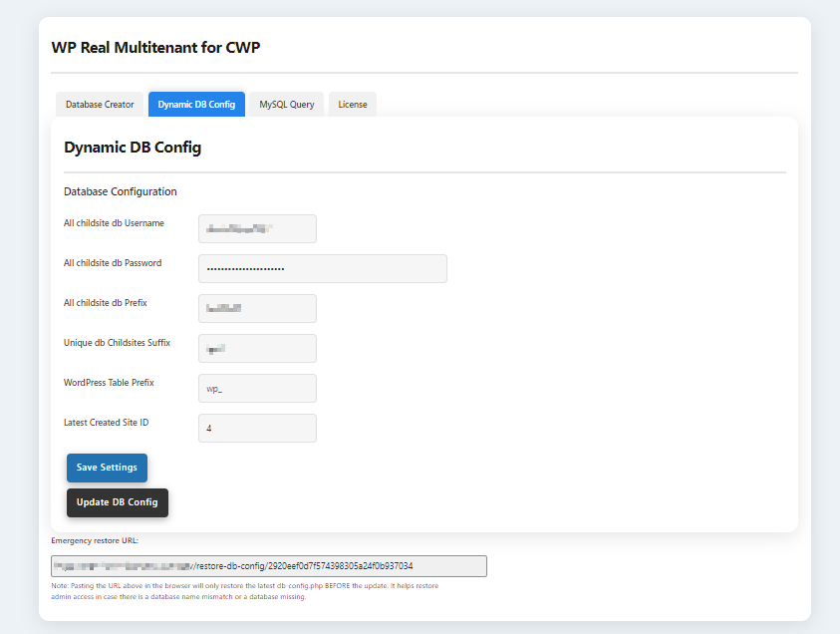Open the Database Creator tab
840x634 pixels.
100,105
